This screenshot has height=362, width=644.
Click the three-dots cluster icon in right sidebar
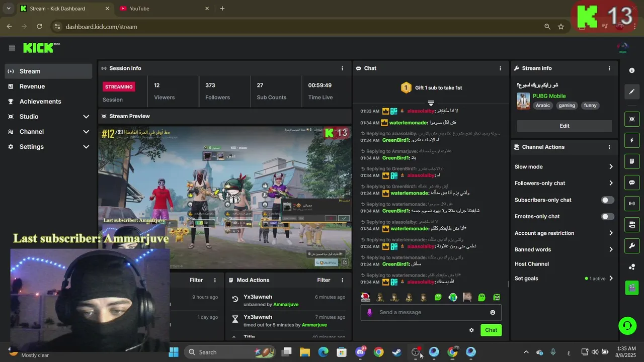(x=632, y=266)
